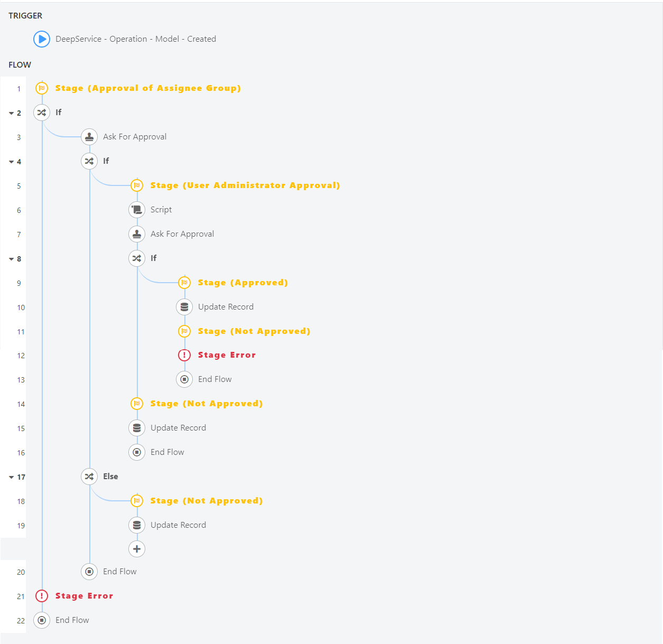Click flag icon for Stage (Approved)
This screenshot has height=644, width=663.
[184, 283]
